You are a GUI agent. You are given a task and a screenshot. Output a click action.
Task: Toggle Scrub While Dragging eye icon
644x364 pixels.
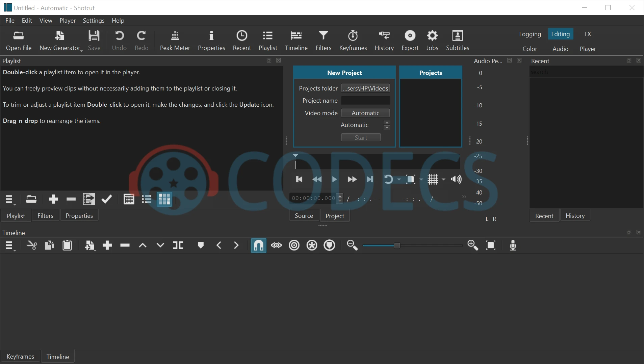coord(276,245)
